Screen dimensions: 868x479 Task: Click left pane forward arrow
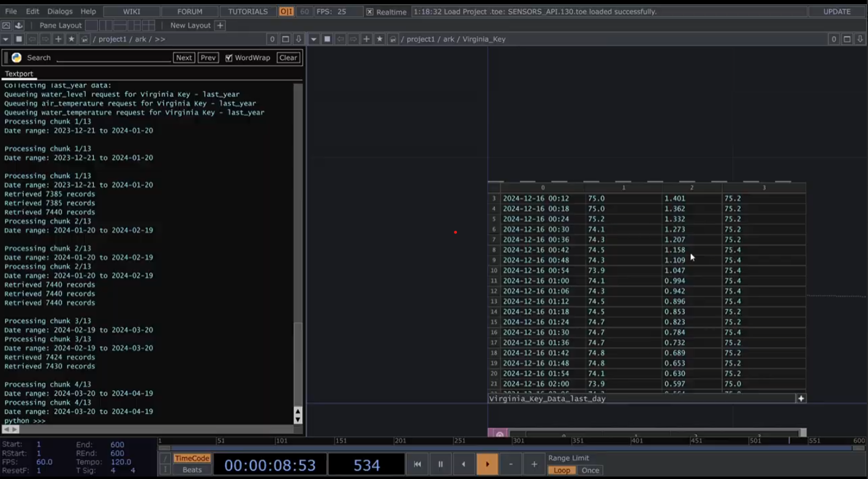(x=45, y=39)
